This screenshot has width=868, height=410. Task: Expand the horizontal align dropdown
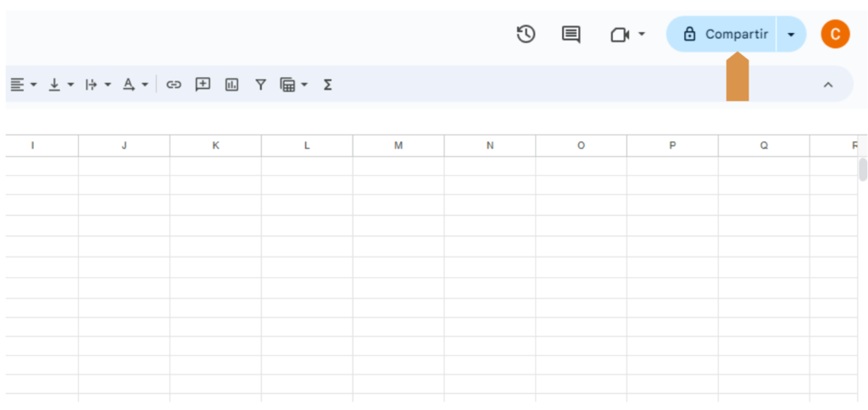tap(24, 85)
